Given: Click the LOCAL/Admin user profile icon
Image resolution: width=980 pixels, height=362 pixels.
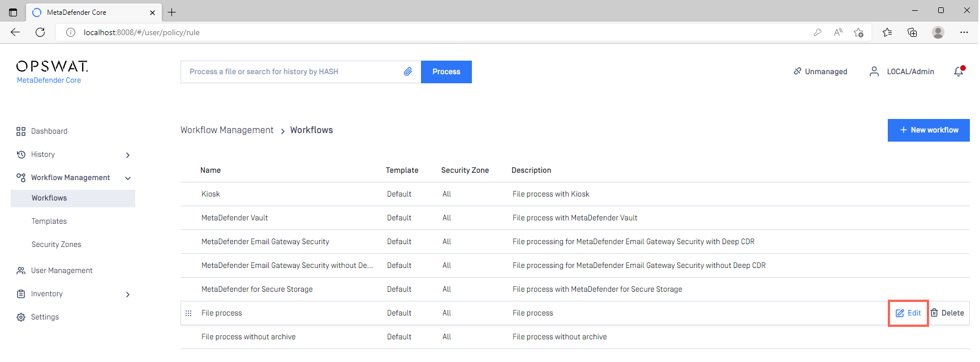Looking at the screenshot, I should click(x=874, y=71).
